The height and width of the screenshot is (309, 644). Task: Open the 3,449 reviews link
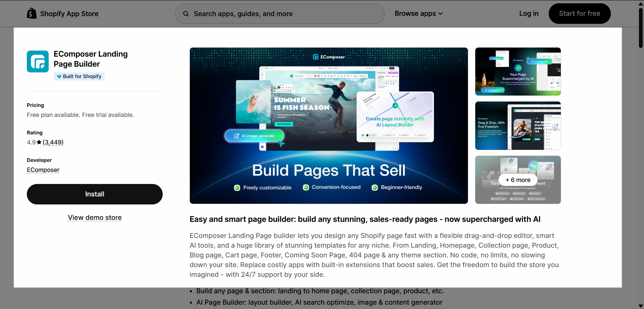click(x=53, y=142)
